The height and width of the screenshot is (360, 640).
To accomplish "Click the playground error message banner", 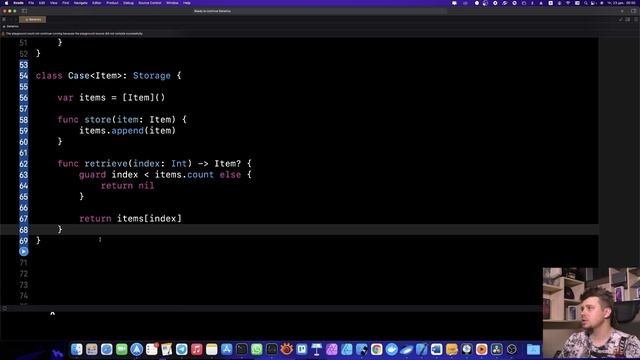I will coord(73,33).
